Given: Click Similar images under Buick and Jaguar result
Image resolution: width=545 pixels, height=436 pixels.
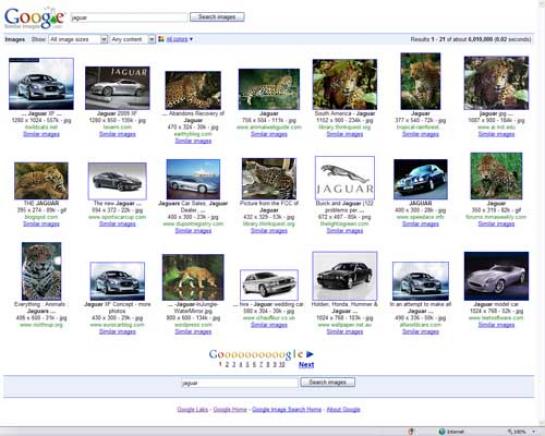Looking at the screenshot, I should pos(345,231).
